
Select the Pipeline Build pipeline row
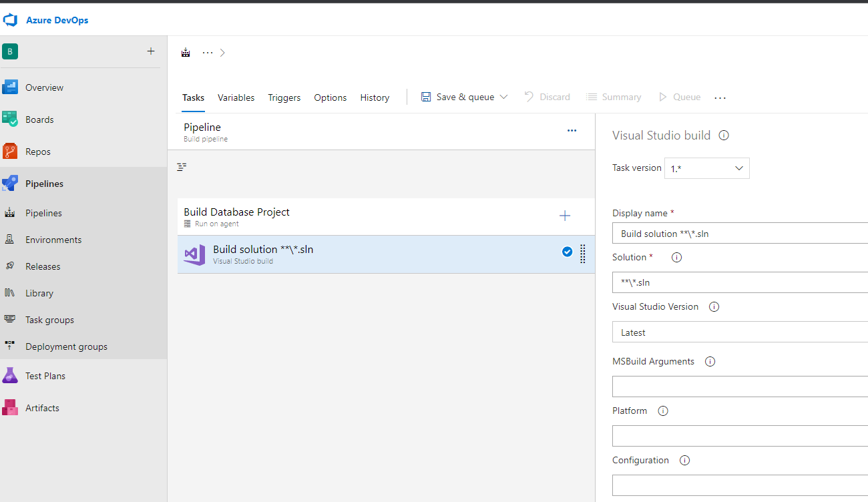click(x=381, y=132)
